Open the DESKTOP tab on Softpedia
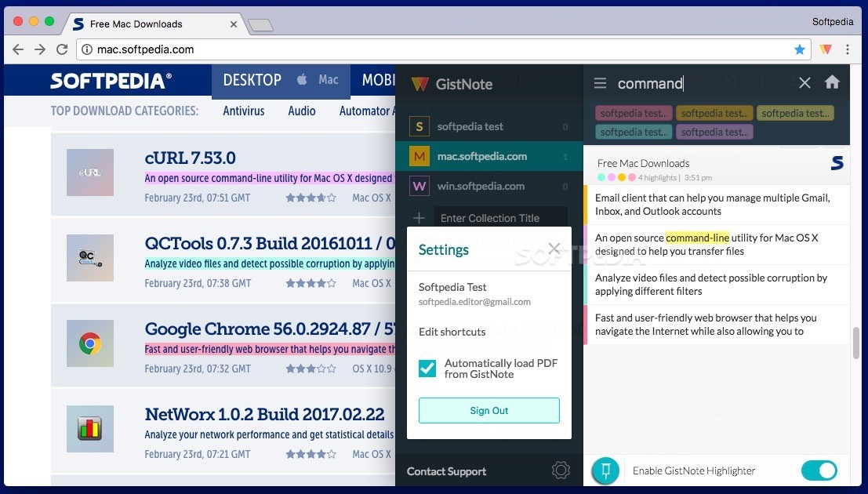The height and width of the screenshot is (494, 868). tap(252, 80)
